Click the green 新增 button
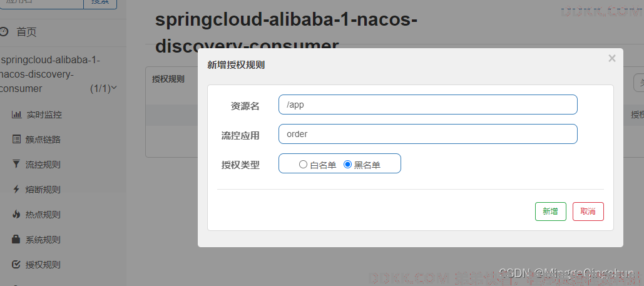The height and width of the screenshot is (286, 644). coord(550,211)
